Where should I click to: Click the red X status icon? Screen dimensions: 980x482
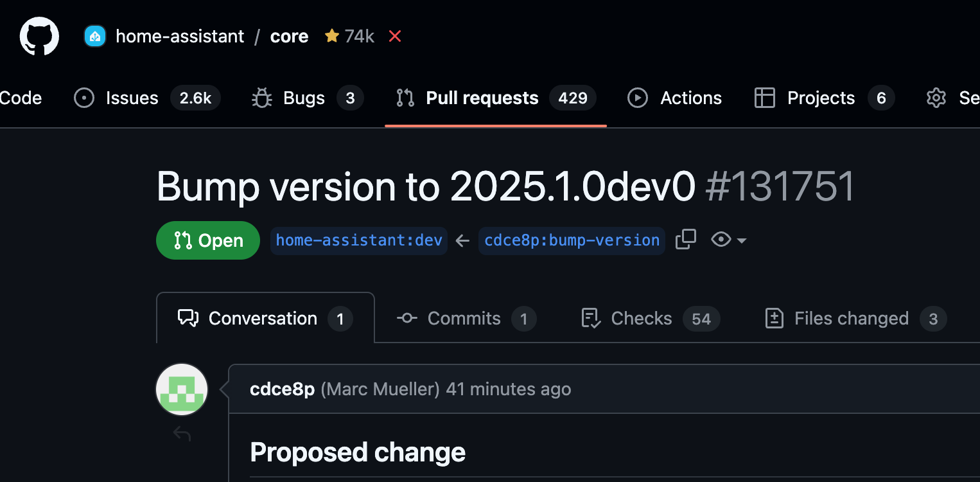pyautogui.click(x=395, y=37)
